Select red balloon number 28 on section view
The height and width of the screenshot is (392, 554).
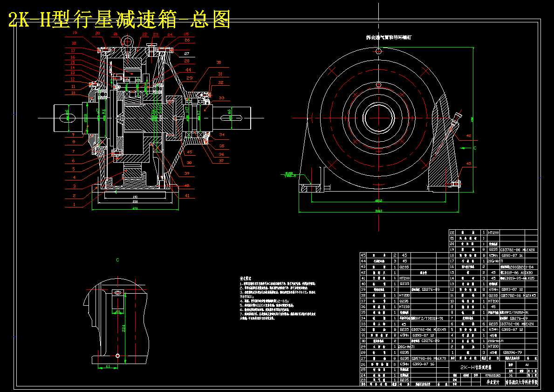click(x=187, y=61)
